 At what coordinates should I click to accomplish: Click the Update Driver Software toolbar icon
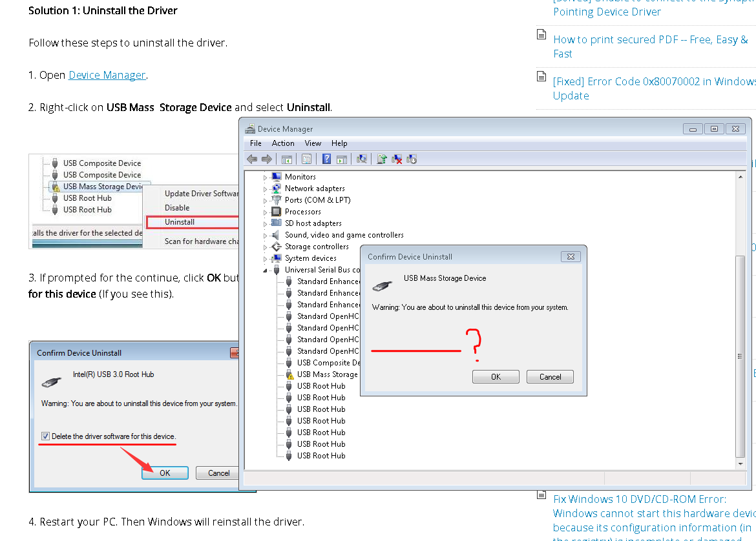[382, 159]
